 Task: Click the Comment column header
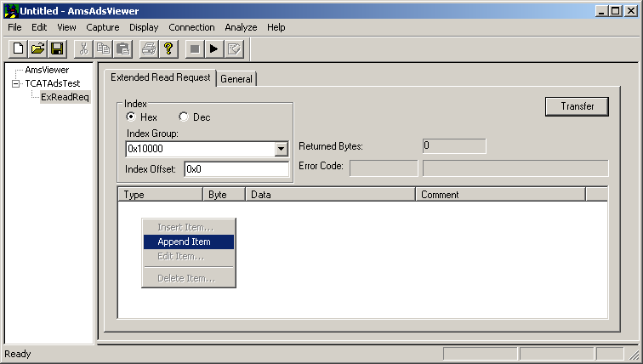point(500,194)
